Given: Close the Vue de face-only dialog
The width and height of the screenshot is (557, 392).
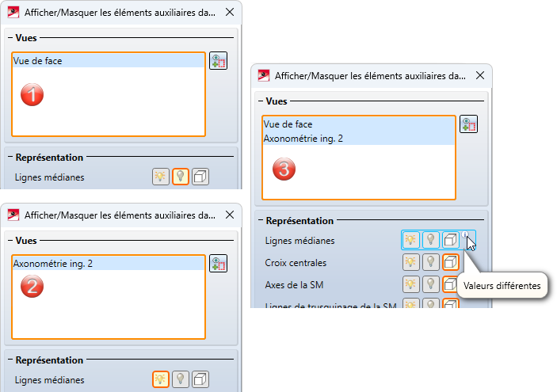Looking at the screenshot, I should [230, 12].
